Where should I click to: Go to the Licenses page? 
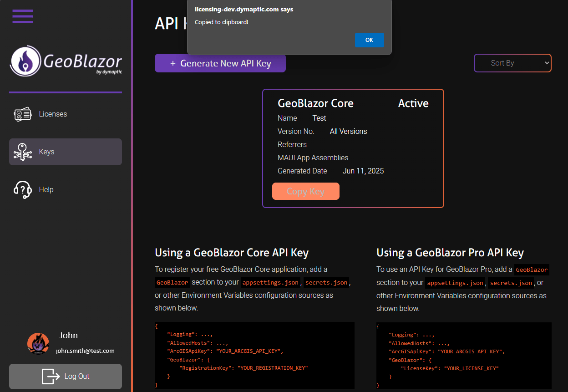point(66,114)
